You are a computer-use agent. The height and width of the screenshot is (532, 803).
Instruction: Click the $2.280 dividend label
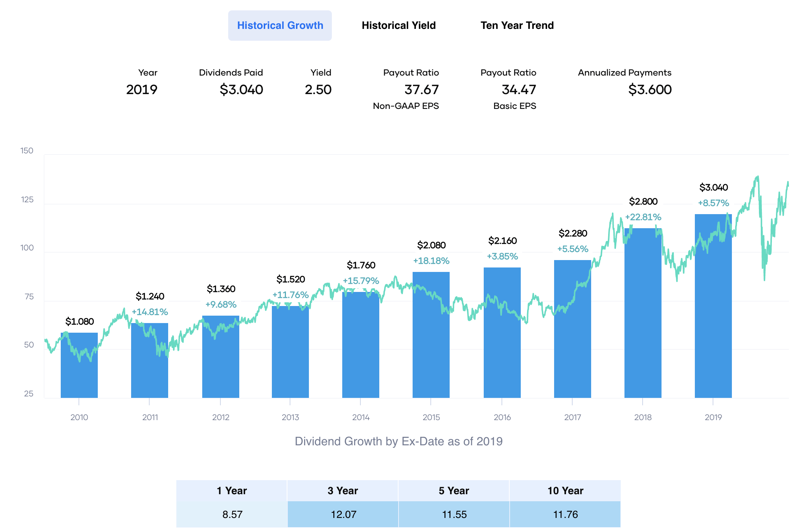click(x=573, y=233)
